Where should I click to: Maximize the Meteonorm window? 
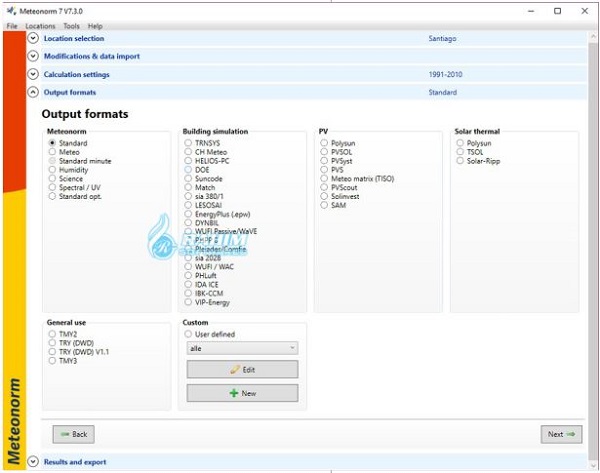[x=558, y=11]
